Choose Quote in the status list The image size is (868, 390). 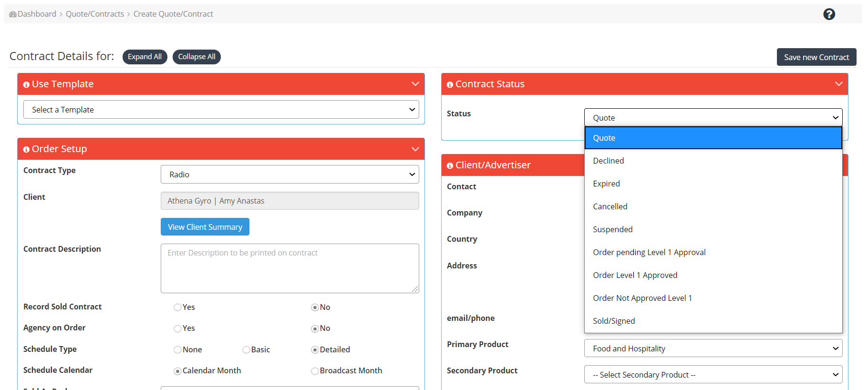[713, 138]
